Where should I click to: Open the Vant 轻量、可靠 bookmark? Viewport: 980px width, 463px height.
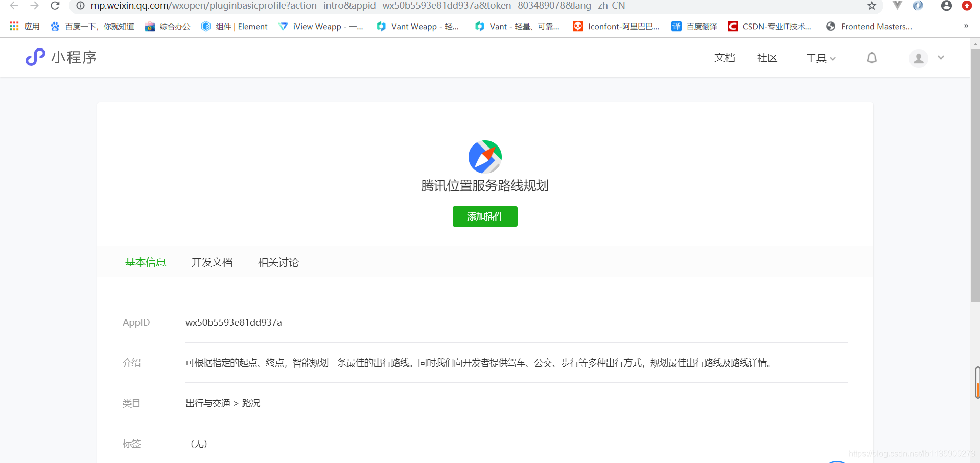click(x=517, y=27)
